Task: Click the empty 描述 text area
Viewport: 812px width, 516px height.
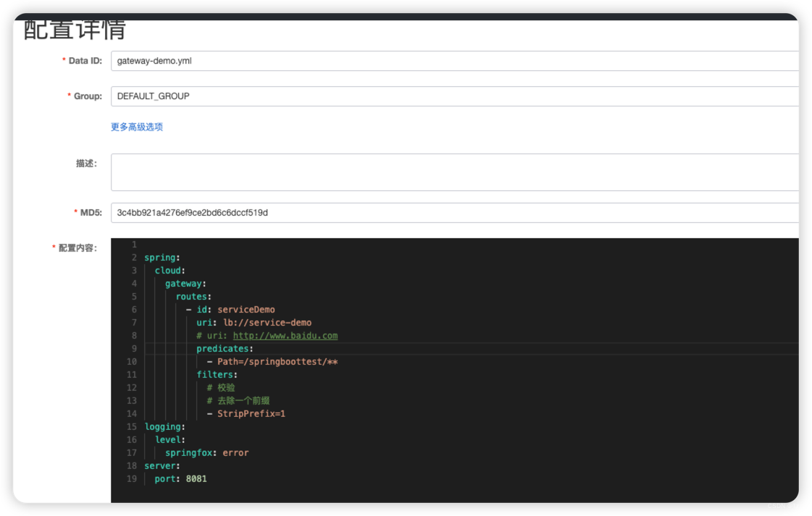Action: 455,172
